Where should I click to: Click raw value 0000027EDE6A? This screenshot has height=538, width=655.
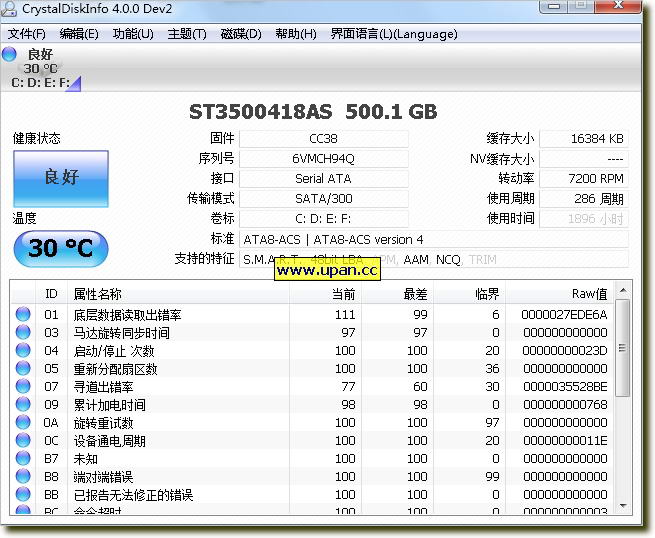[x=564, y=314]
